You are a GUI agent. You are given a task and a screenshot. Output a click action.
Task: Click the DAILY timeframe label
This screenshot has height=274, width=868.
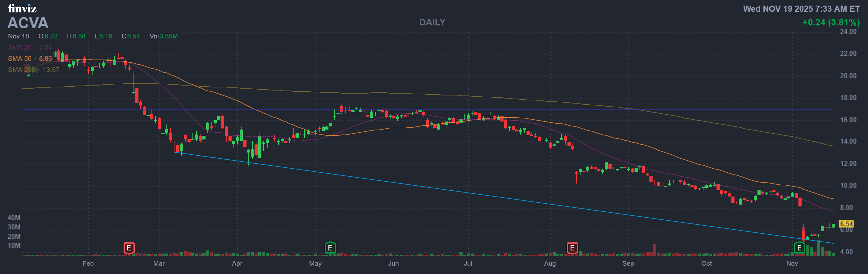click(432, 22)
